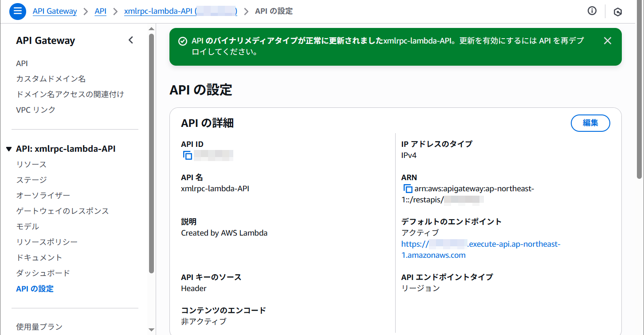Viewport: 644px width, 335px height.
Task: Click the info circle icon in header
Action: (x=592, y=11)
